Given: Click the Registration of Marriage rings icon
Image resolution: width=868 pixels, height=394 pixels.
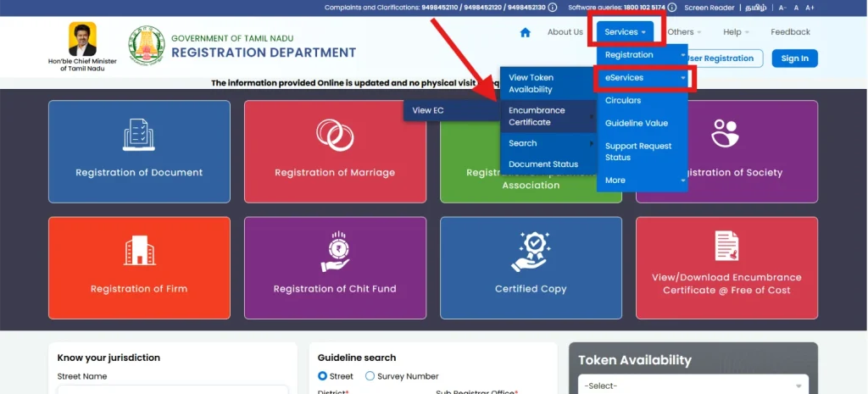Looking at the screenshot, I should click(335, 135).
